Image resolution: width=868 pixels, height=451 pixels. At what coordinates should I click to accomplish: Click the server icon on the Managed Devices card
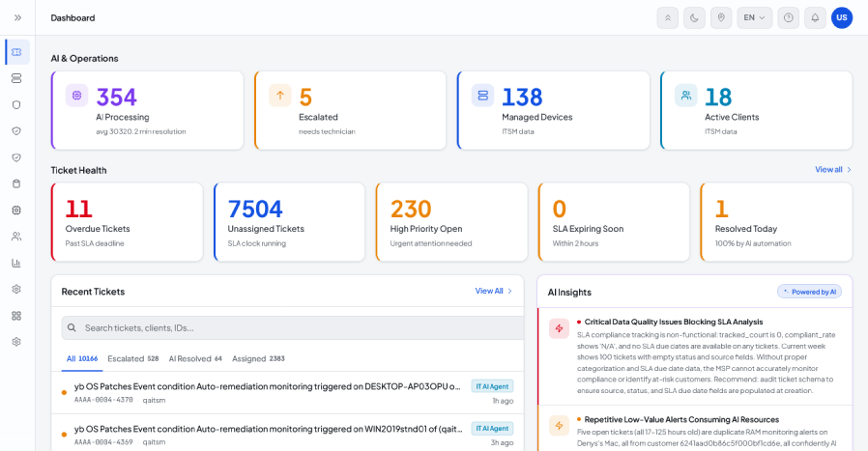point(482,96)
